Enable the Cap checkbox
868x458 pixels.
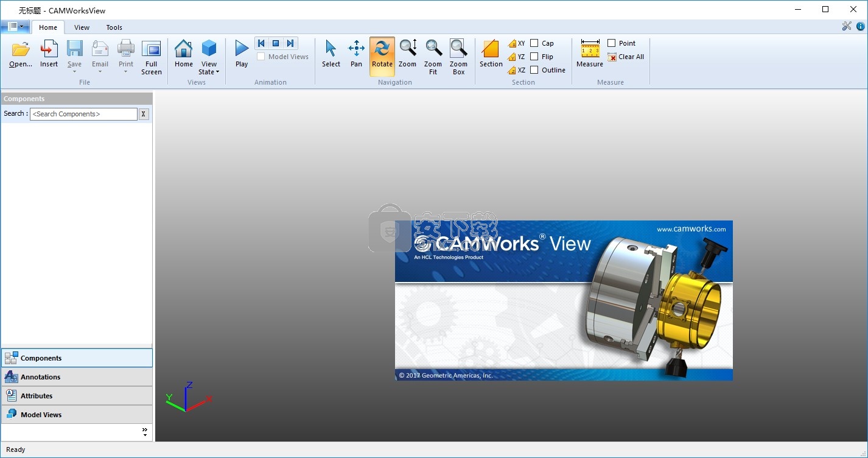(x=534, y=43)
